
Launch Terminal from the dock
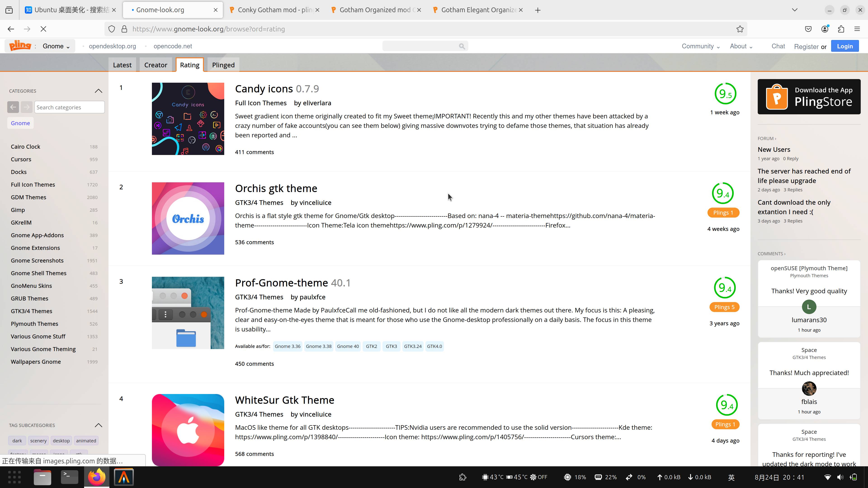click(69, 477)
